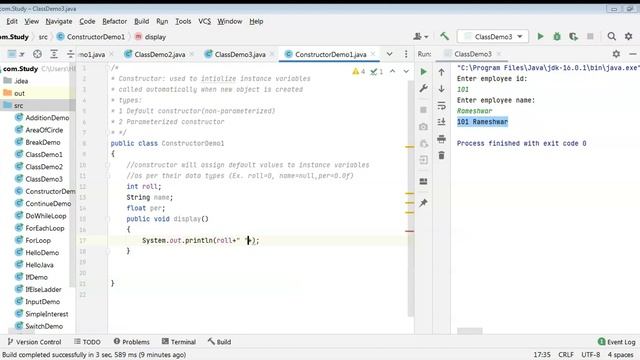Open the Event Log

click(616, 342)
